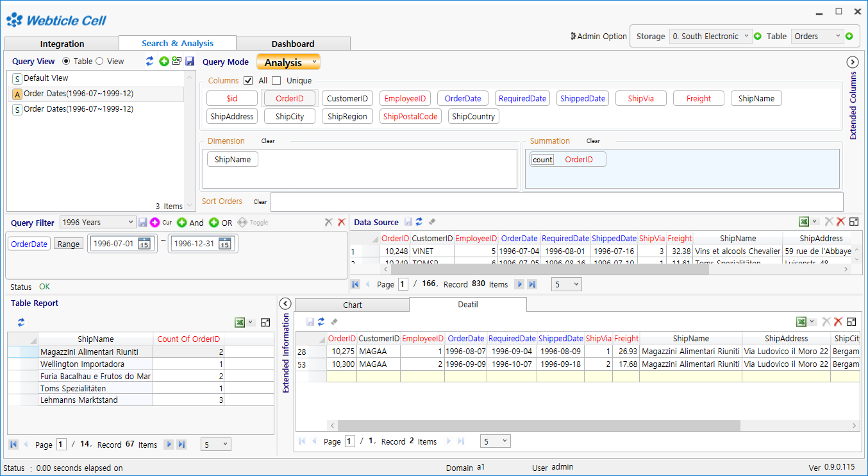
Task: Save the Query Filter settings
Action: [142, 222]
